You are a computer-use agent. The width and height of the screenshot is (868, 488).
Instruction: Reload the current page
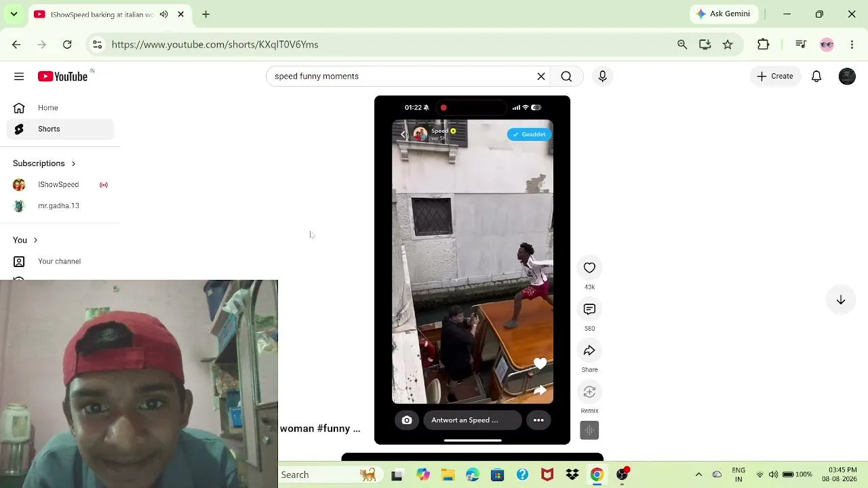coord(67,45)
